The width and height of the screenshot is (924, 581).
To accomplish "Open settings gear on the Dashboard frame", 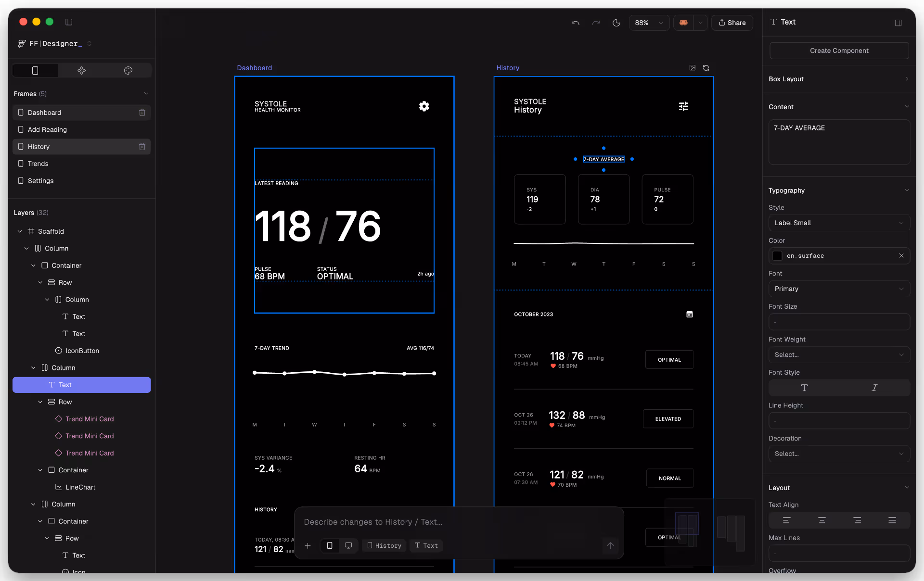I will (424, 106).
